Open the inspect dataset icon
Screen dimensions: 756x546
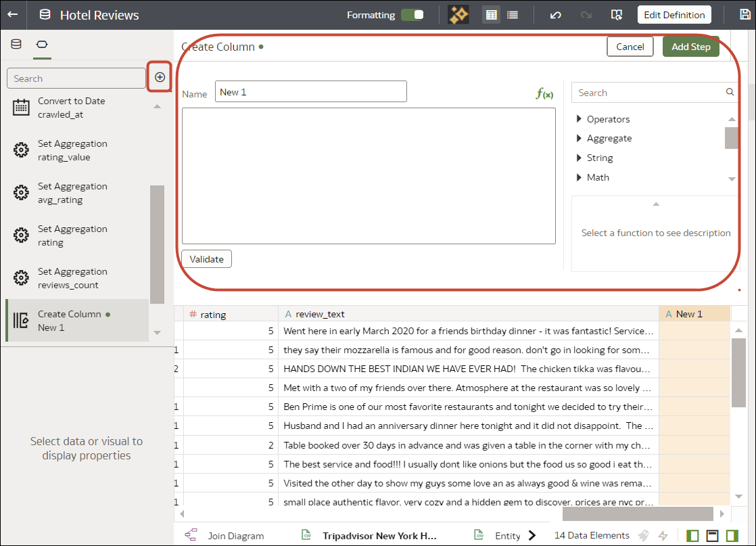click(x=616, y=14)
